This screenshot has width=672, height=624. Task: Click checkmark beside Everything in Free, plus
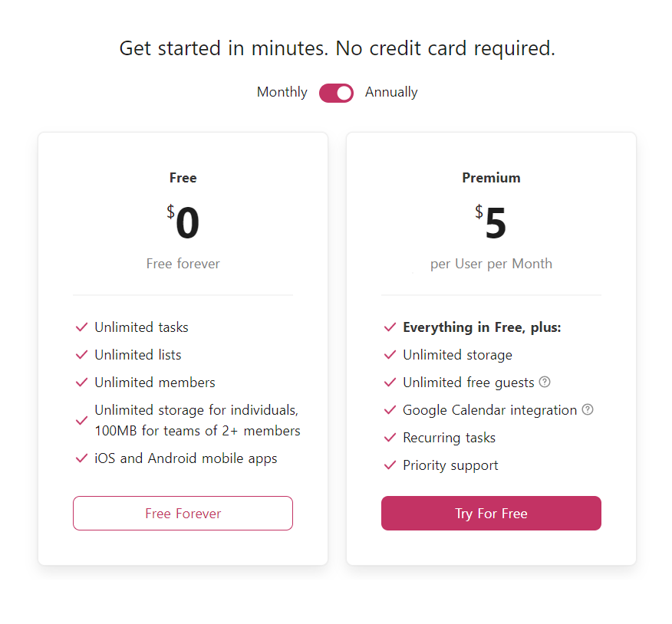pos(390,327)
